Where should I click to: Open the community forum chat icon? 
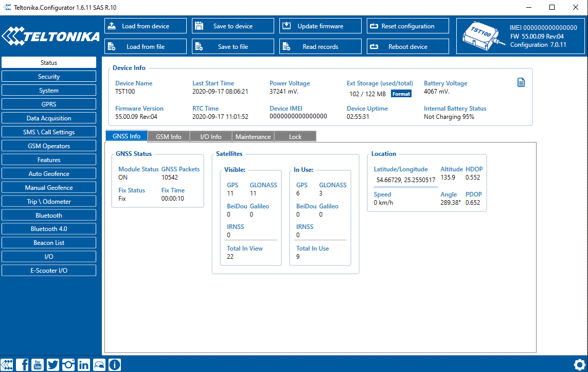pyautogui.click(x=99, y=365)
